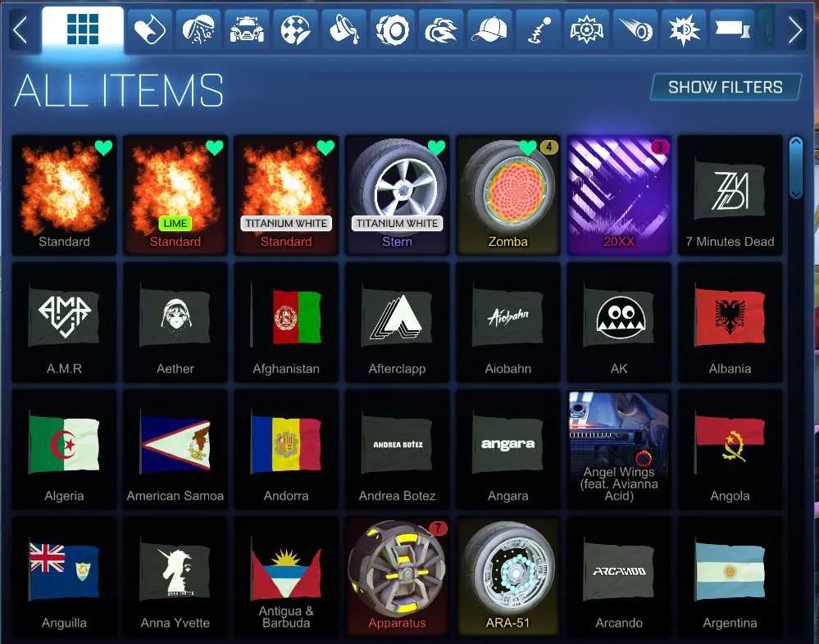This screenshot has width=819, height=644.
Task: Select the goal explosions category icon
Action: point(586,29)
